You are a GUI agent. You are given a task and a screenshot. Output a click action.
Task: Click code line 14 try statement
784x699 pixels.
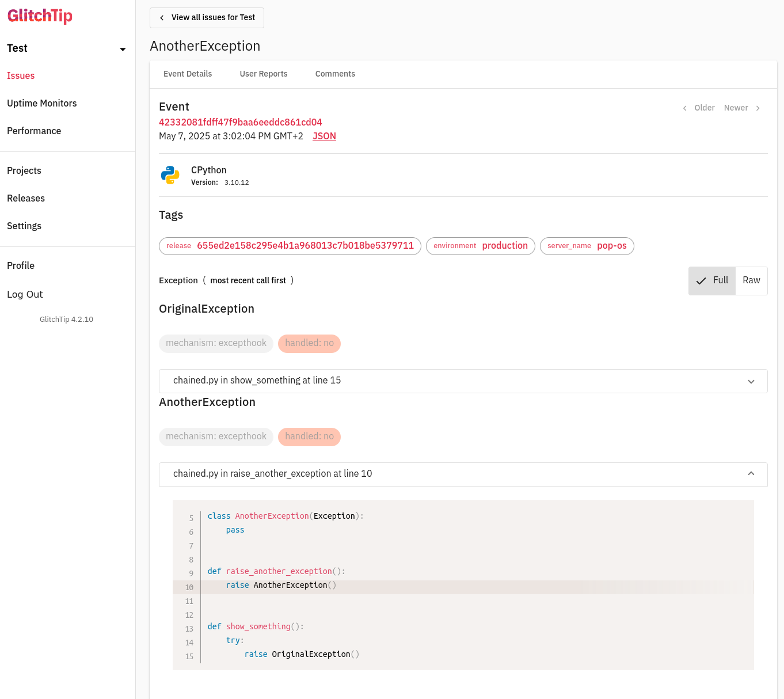pyautogui.click(x=235, y=641)
